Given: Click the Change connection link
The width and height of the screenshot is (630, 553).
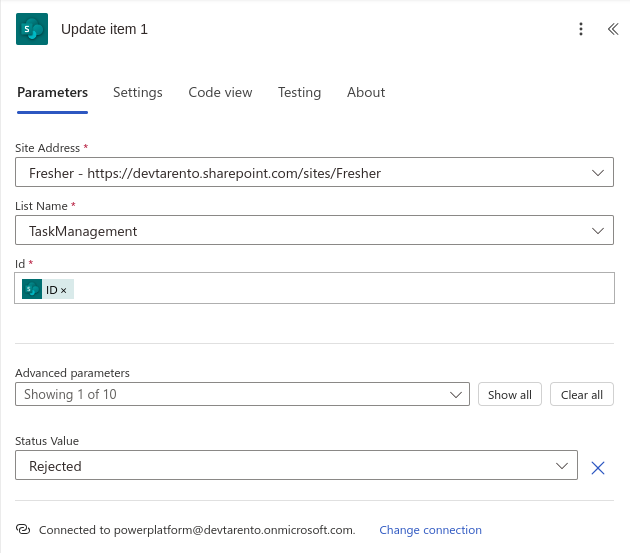Looking at the screenshot, I should (x=430, y=530).
